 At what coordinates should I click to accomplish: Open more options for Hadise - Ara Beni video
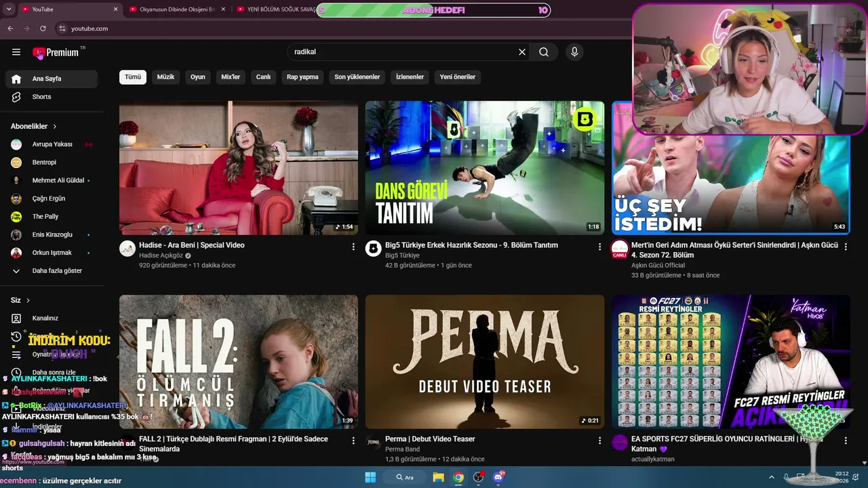[x=353, y=247]
